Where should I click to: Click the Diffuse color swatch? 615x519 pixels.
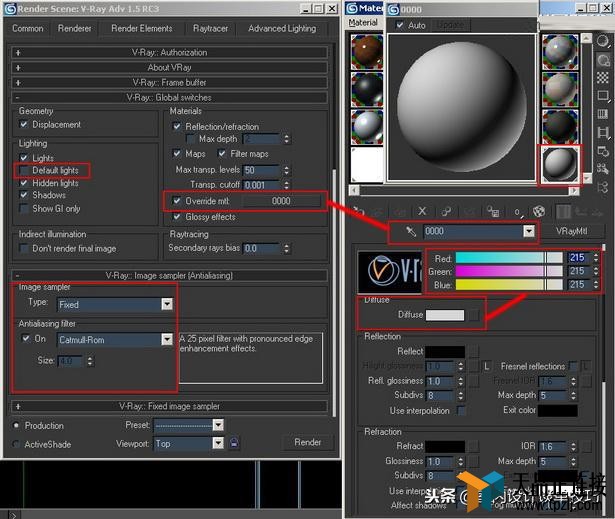(x=445, y=315)
